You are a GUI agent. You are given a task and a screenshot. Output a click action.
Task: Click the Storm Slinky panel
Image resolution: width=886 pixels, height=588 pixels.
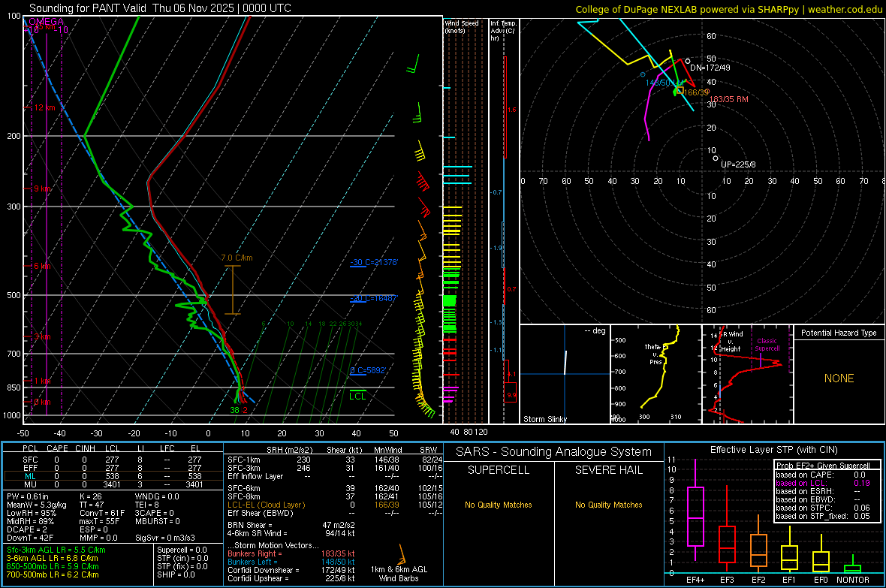565,373
